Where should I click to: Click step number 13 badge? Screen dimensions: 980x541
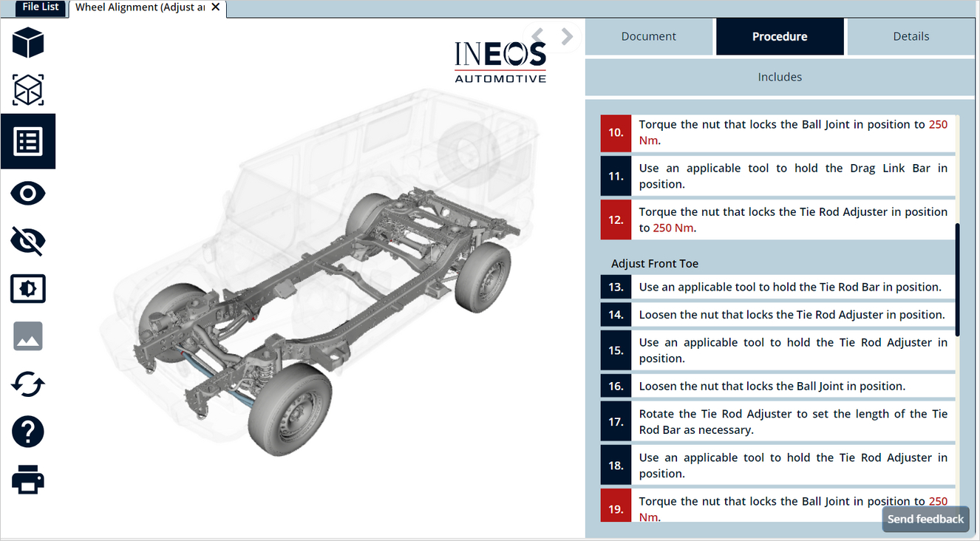click(x=616, y=287)
